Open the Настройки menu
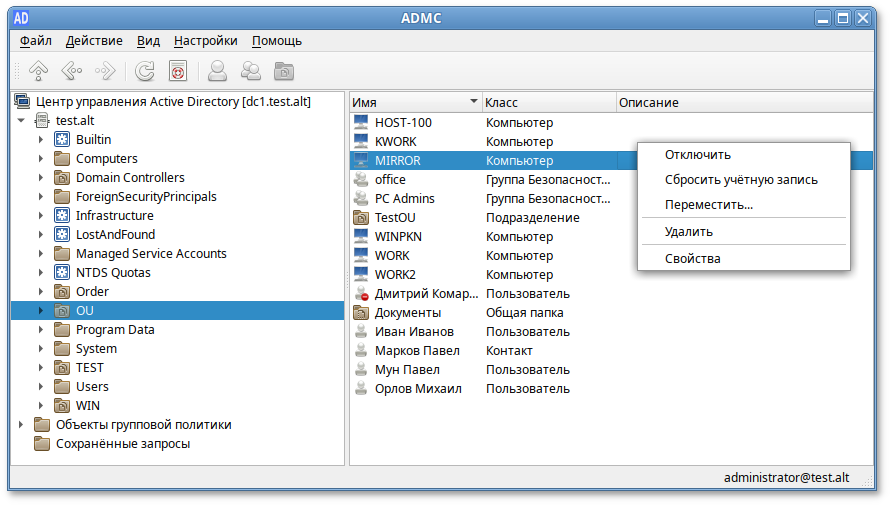 point(205,41)
